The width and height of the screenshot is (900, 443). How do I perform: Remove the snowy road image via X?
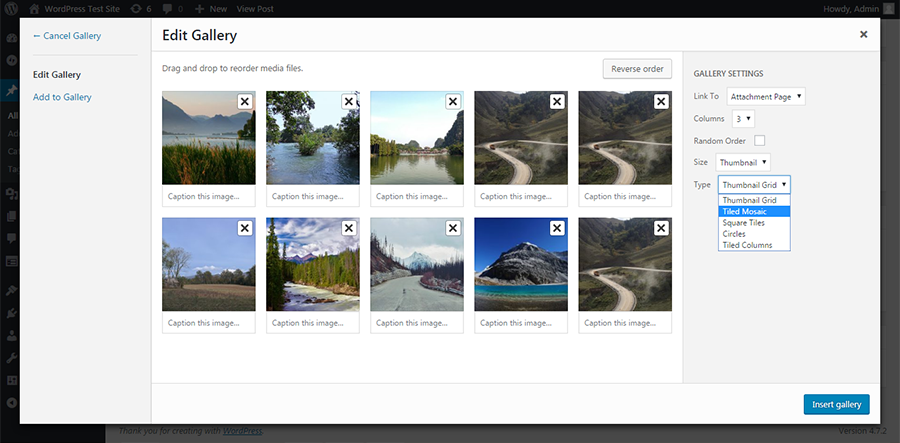click(x=452, y=229)
